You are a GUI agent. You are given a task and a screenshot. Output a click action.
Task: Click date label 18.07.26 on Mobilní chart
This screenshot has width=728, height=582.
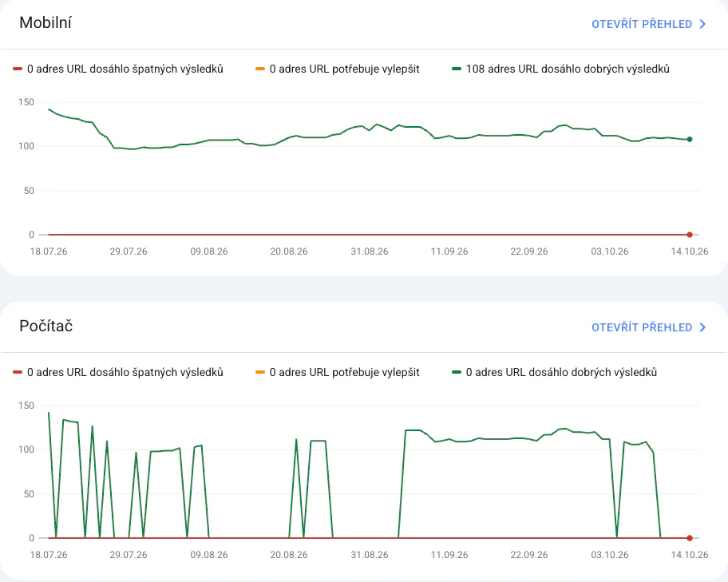pos(49,251)
